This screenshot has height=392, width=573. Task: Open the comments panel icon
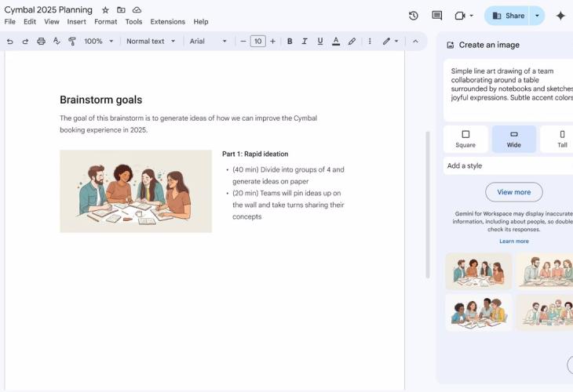tap(437, 16)
